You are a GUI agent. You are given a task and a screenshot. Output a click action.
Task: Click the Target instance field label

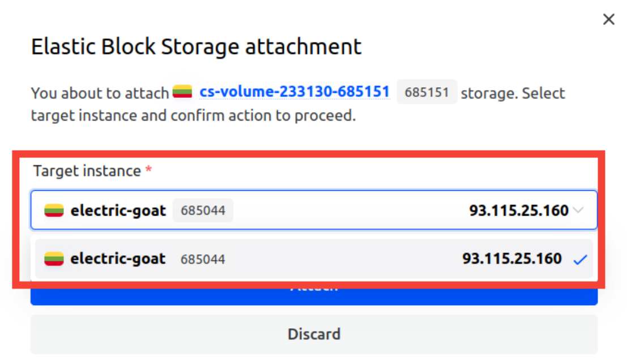click(87, 171)
